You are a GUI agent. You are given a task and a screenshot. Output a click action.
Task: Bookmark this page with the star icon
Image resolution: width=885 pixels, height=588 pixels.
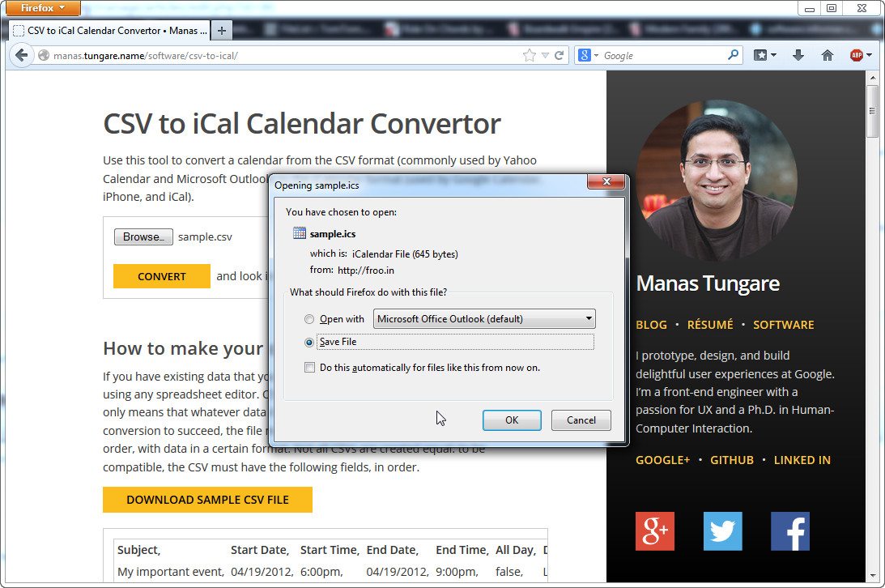point(529,55)
